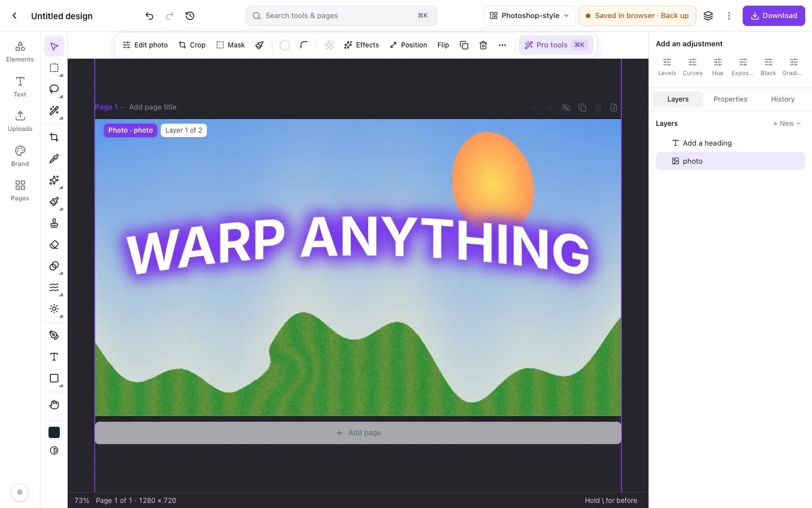The image size is (812, 508).
Task: Select the rectangular marquee tool
Action: tap(54, 68)
